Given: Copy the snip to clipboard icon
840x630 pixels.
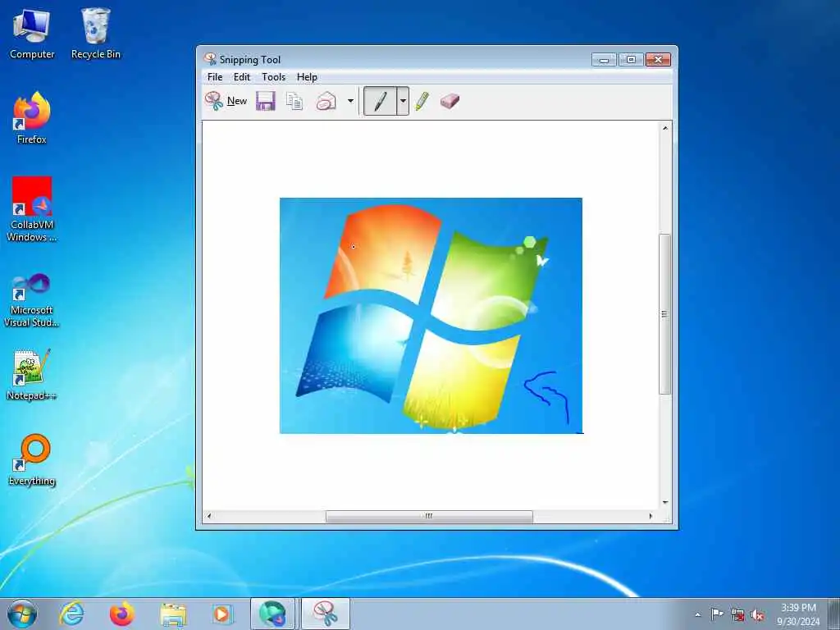Looking at the screenshot, I should pos(294,101).
